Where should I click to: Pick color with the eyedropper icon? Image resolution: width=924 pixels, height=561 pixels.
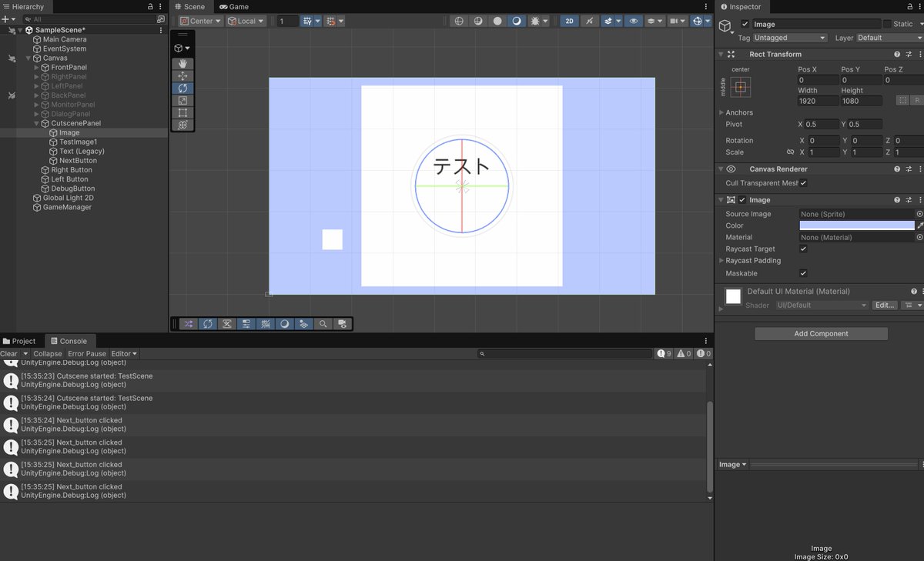pos(919,225)
